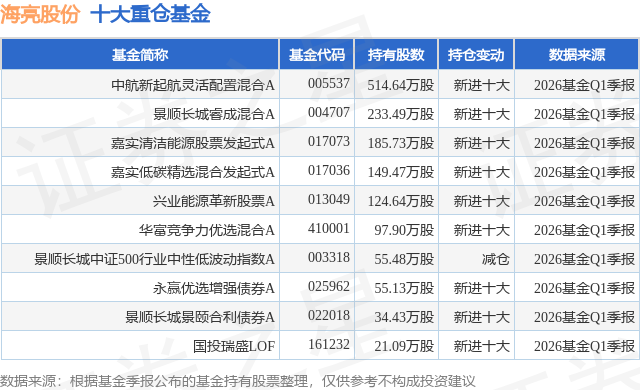Select the 数据来源 column header
The height and width of the screenshot is (390, 640).
click(x=577, y=55)
